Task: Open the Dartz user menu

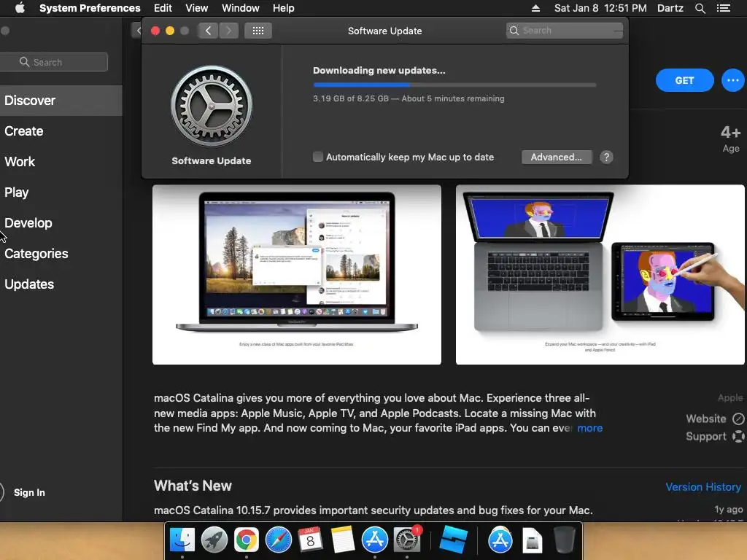Action: pyautogui.click(x=670, y=8)
